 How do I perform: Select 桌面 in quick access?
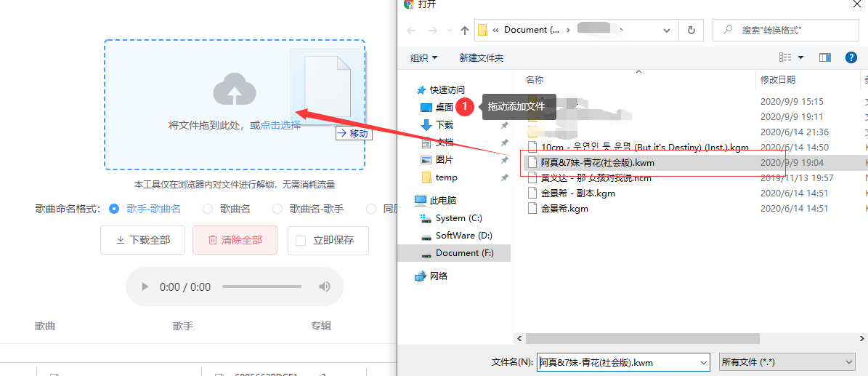(x=444, y=107)
